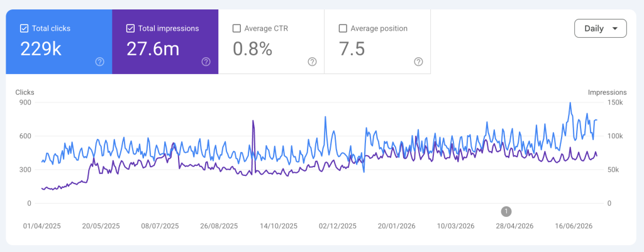Click the Clicks axis title
The height and width of the screenshot is (252, 644).
(x=25, y=92)
